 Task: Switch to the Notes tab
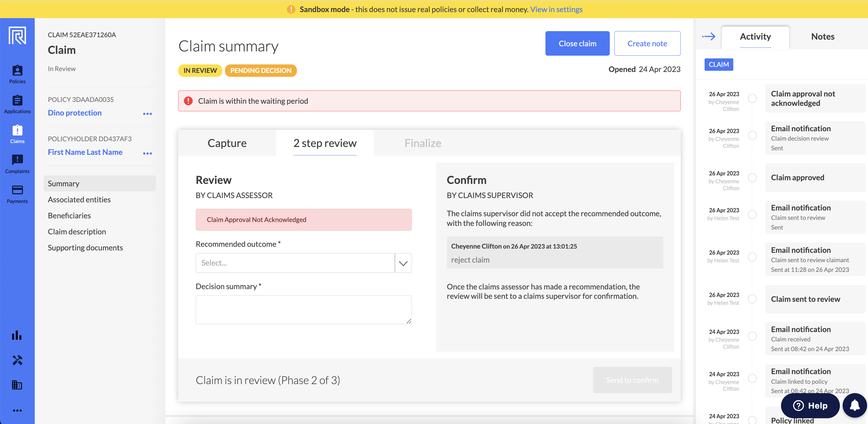(x=822, y=36)
